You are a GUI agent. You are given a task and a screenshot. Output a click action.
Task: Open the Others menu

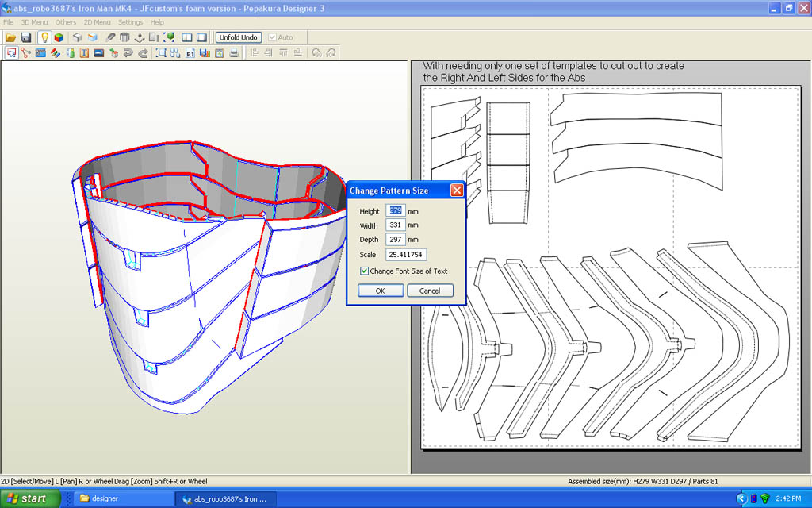point(66,22)
